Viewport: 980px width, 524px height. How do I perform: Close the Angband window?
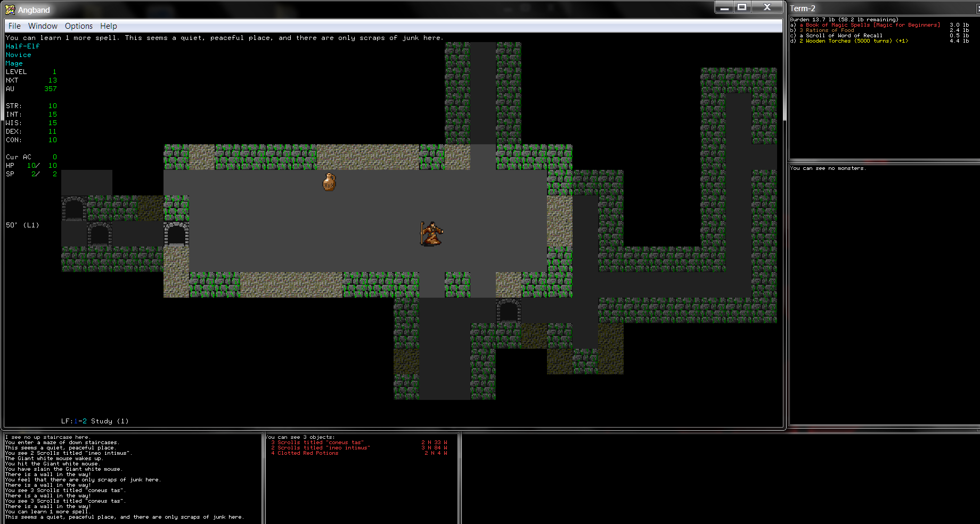coord(767,7)
